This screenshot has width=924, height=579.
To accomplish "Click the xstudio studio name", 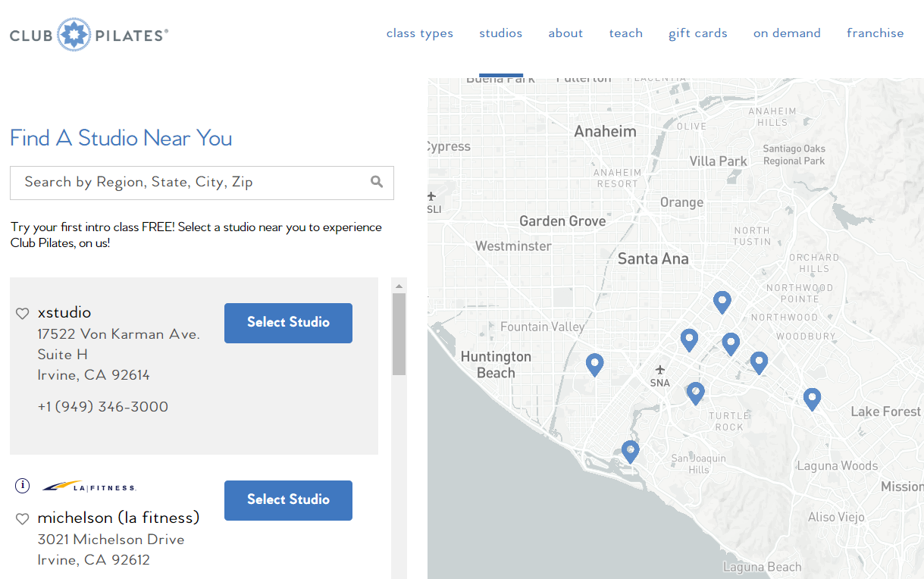I will (x=64, y=312).
